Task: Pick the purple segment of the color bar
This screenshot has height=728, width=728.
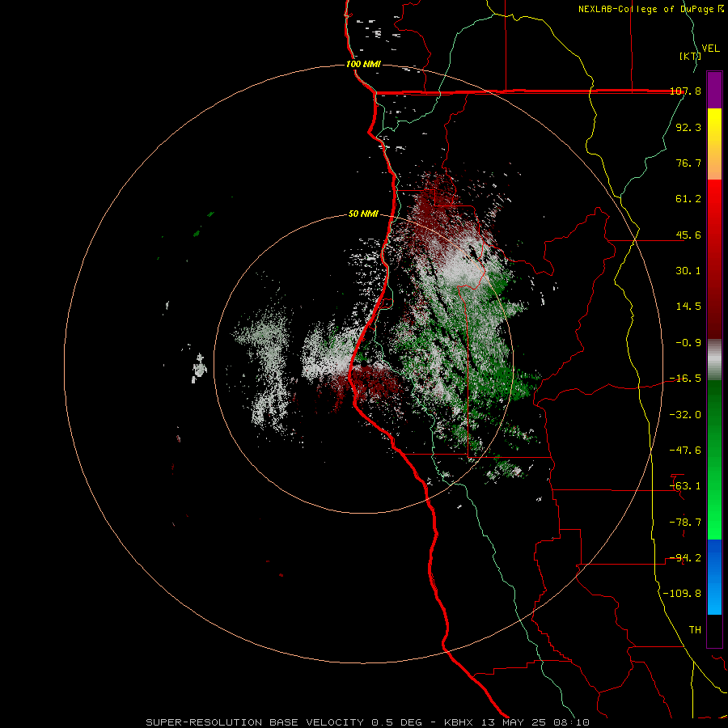Action: pyautogui.click(x=714, y=90)
